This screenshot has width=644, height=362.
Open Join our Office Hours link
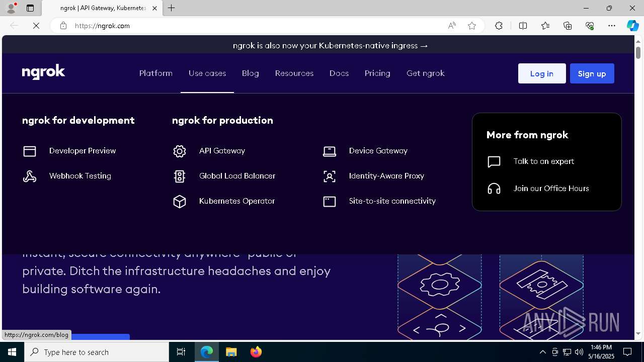(x=551, y=189)
